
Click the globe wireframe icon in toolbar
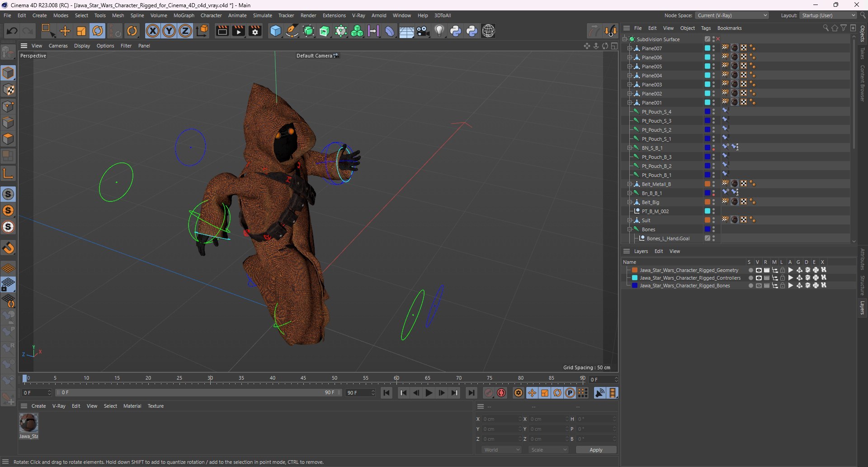[489, 31]
